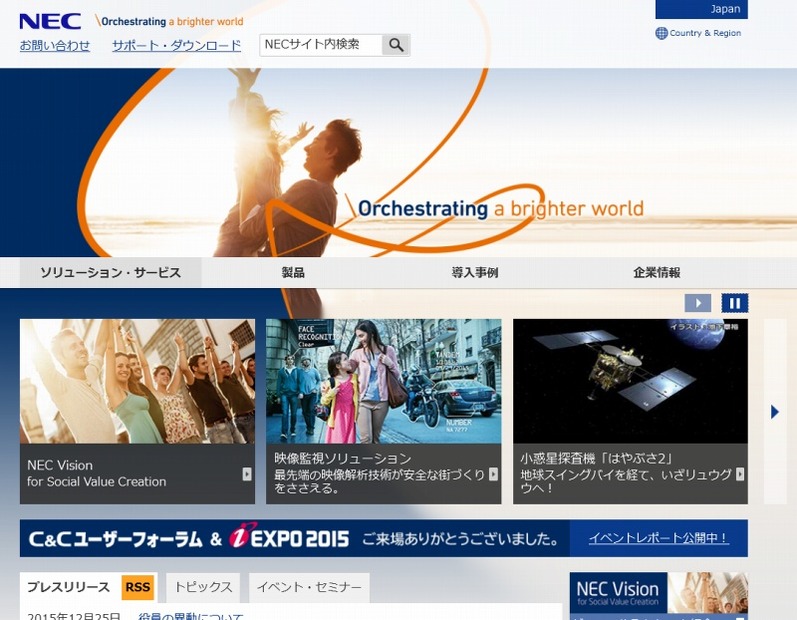Open NEC Vision sidebar banner
Viewport: 797px width, 620px height.
click(659, 593)
